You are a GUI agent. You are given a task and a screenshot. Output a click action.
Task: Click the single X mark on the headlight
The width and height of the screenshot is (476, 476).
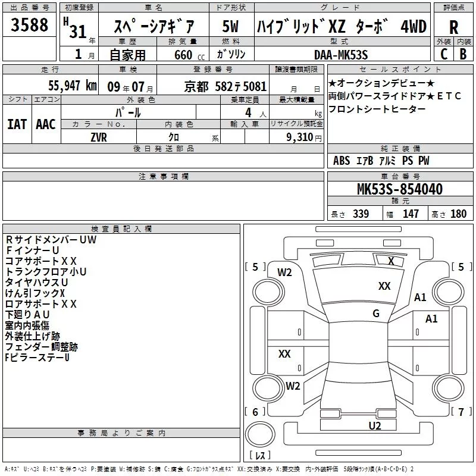click(391, 261)
